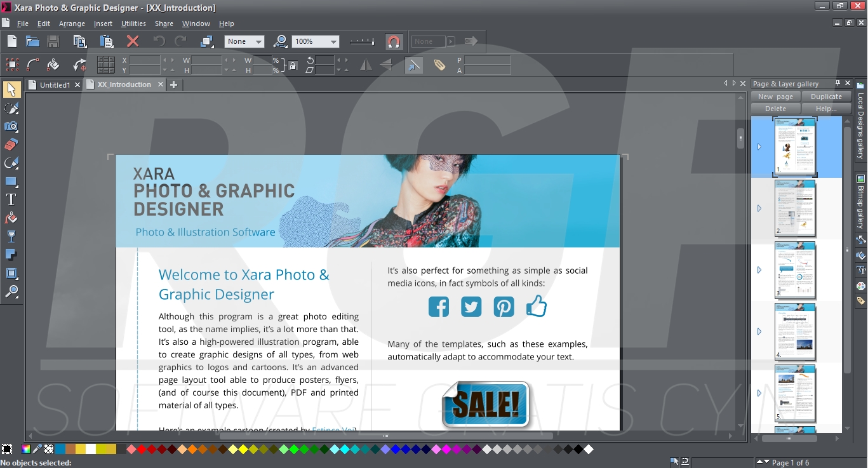Expand page 2 thumbnail's disclosure triangle
Viewport: 868px width, 468px height.
(759, 208)
